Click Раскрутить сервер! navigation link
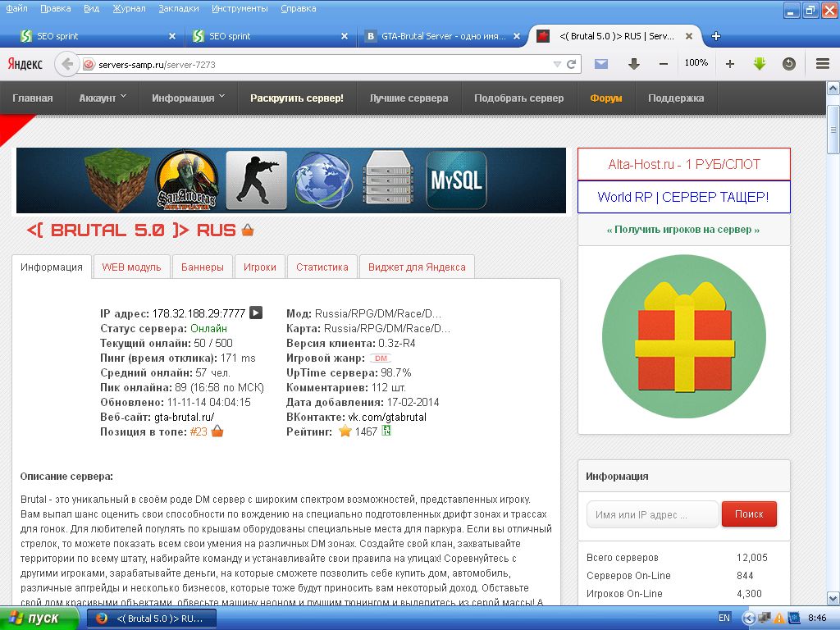840x630 pixels. tap(297, 98)
